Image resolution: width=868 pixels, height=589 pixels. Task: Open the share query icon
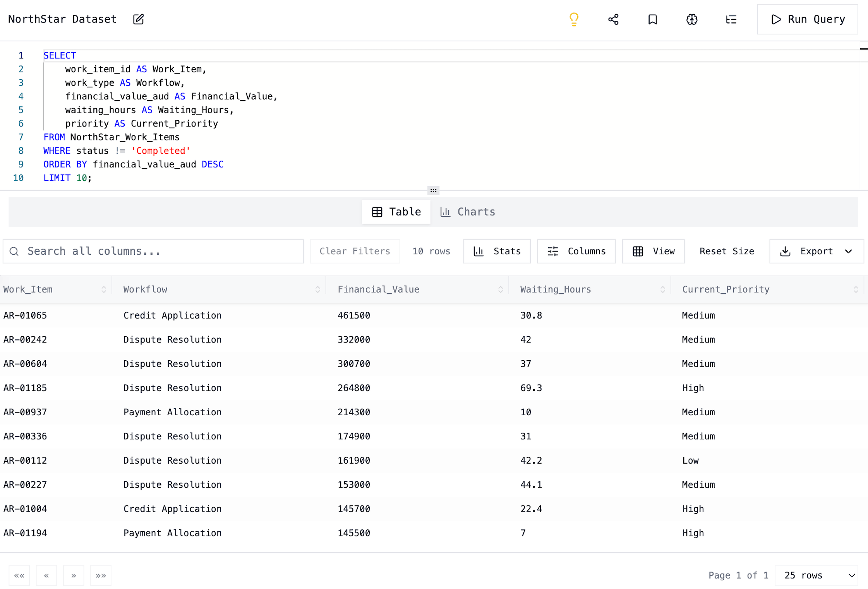coord(613,19)
